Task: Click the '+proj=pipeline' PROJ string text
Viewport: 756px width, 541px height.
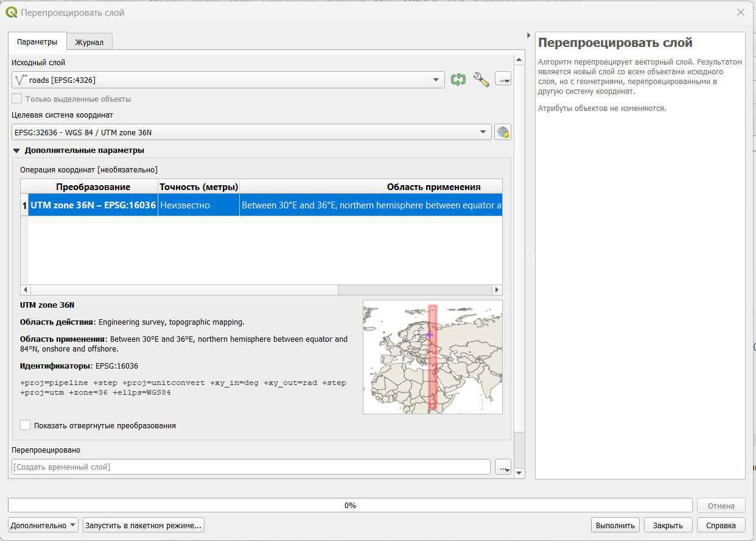Action: (x=183, y=387)
